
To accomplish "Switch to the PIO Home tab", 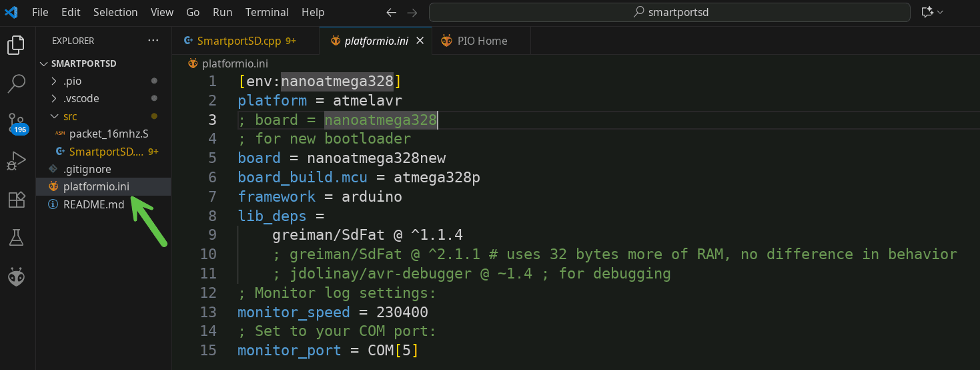I will [482, 41].
